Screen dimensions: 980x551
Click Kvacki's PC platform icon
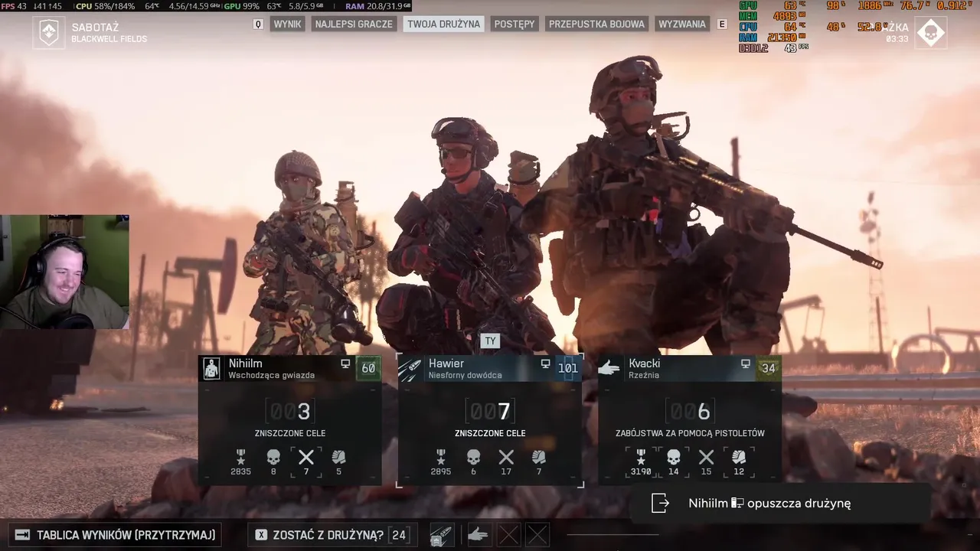(x=745, y=364)
